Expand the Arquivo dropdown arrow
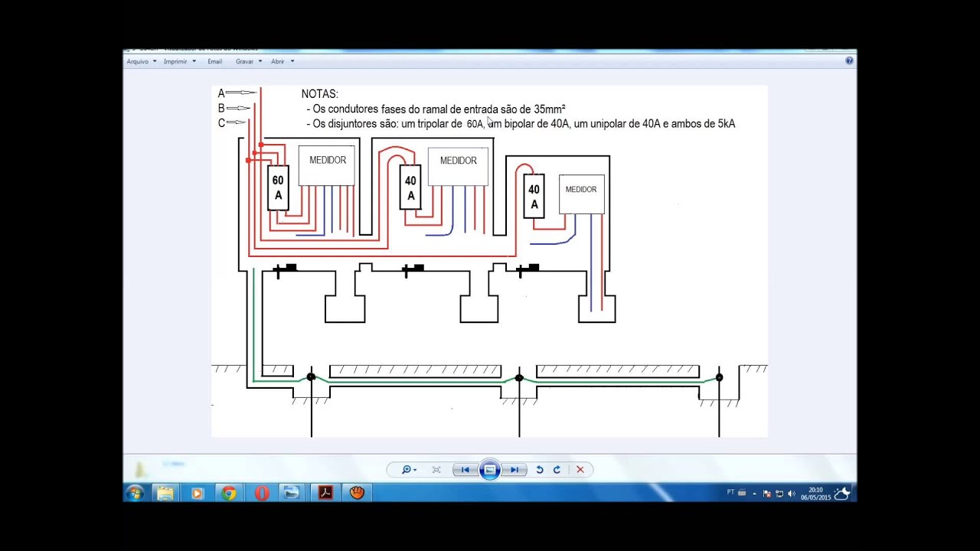Image resolution: width=980 pixels, height=551 pixels. coord(155,61)
